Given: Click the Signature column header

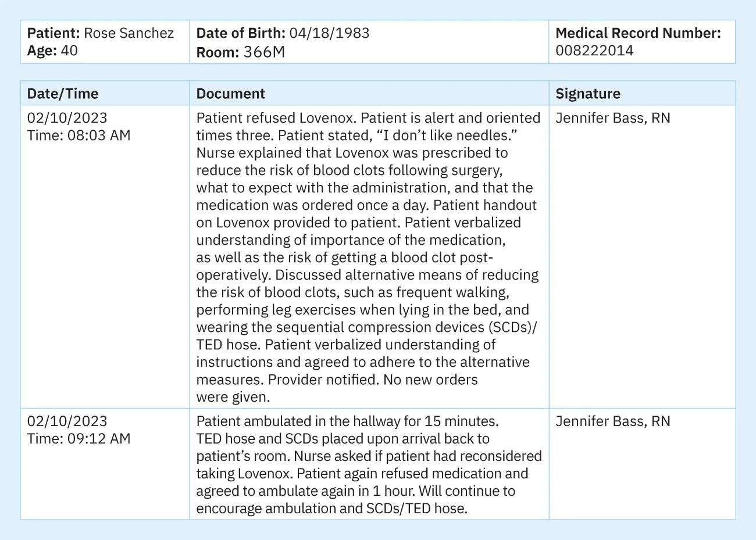Looking at the screenshot, I should 588,94.
